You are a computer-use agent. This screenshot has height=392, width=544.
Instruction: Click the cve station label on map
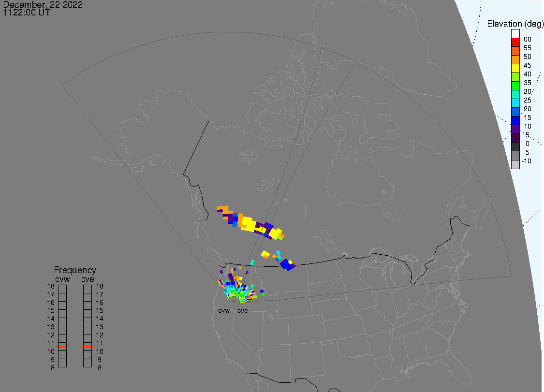[243, 311]
